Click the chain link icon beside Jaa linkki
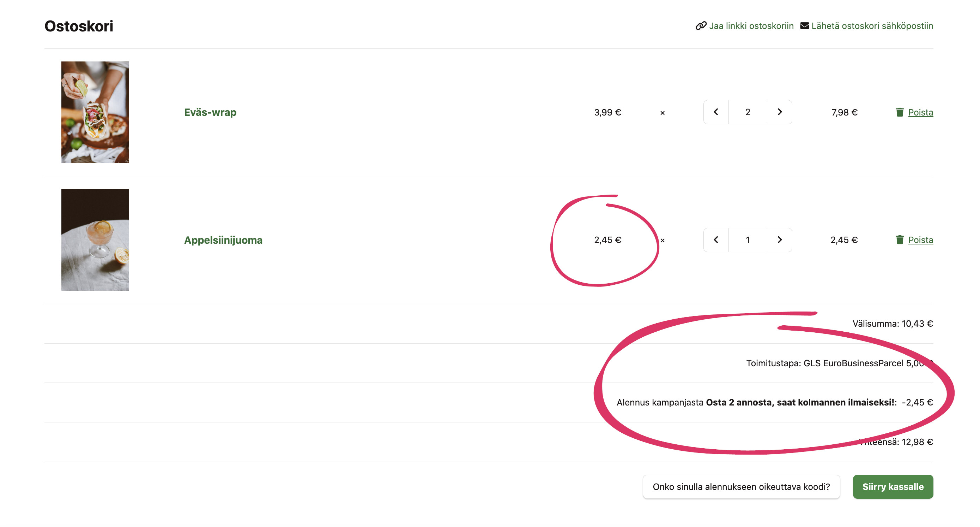This screenshot has height=527, width=980. pos(701,26)
